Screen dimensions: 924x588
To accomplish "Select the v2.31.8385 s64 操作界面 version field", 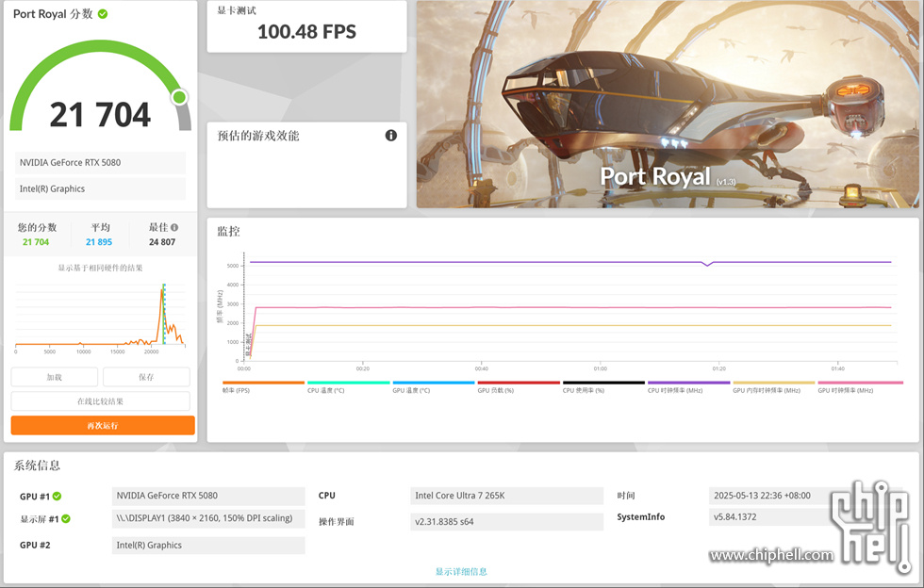I will pyautogui.click(x=507, y=521).
